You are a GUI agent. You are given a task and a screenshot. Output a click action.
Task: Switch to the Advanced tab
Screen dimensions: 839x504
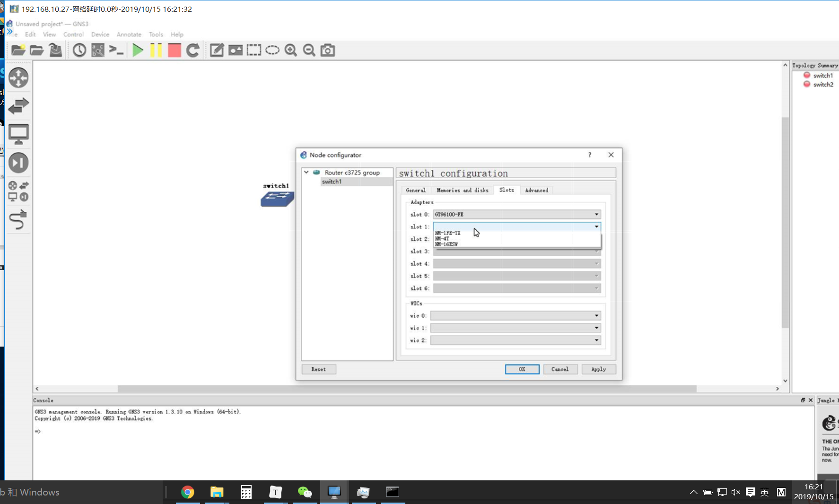coord(537,190)
